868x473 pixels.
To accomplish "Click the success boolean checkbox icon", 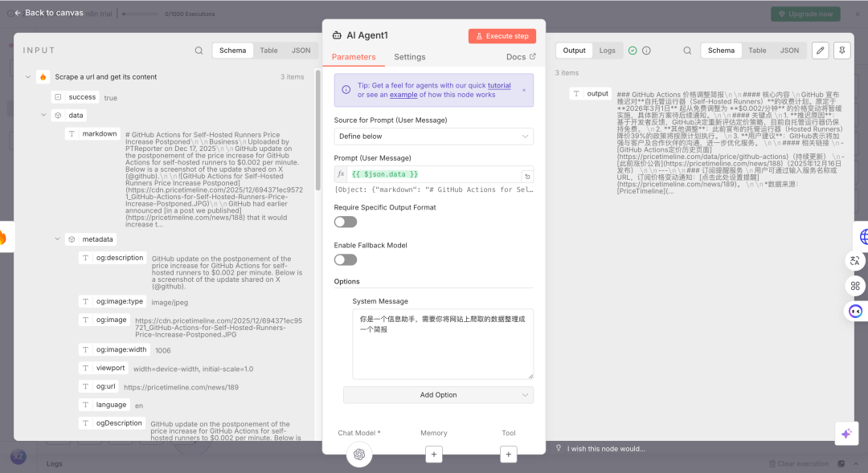I will pos(58,97).
